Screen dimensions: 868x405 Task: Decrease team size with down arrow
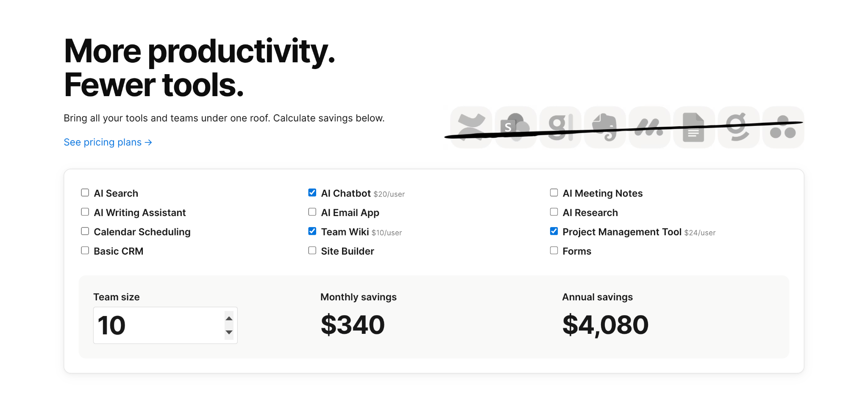[229, 333]
